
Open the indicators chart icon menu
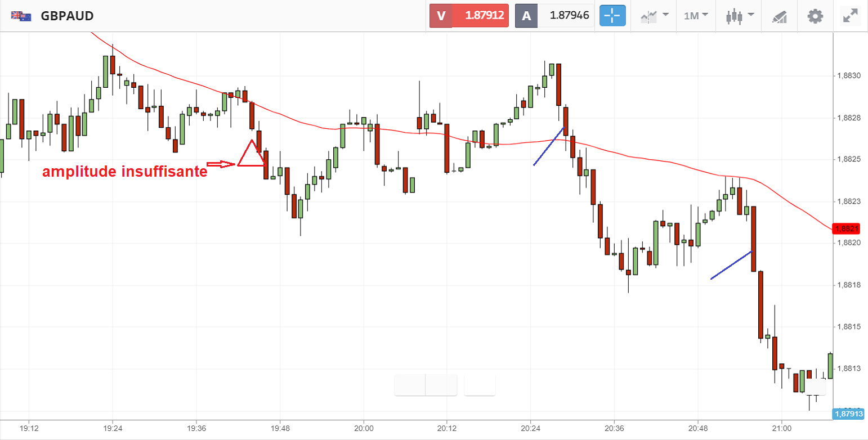click(x=649, y=16)
